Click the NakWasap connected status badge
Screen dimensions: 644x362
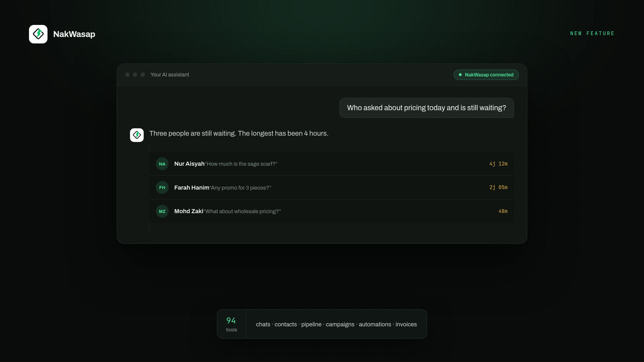486,75
